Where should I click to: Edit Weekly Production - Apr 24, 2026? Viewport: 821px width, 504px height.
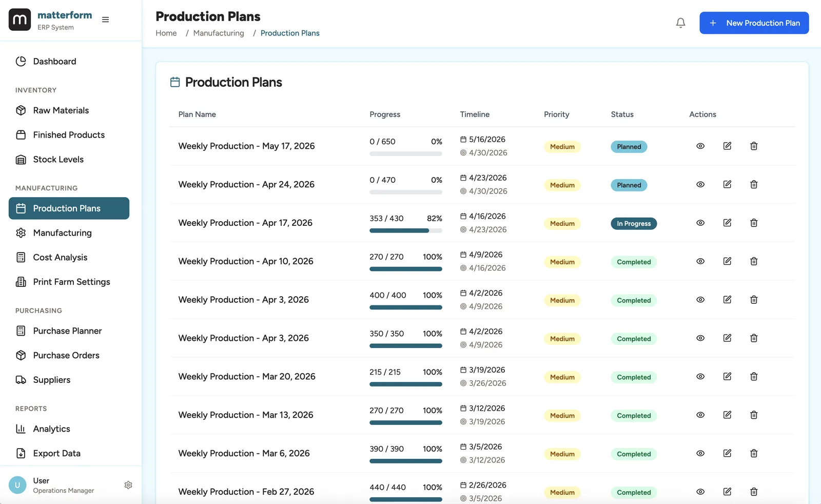pos(727,184)
